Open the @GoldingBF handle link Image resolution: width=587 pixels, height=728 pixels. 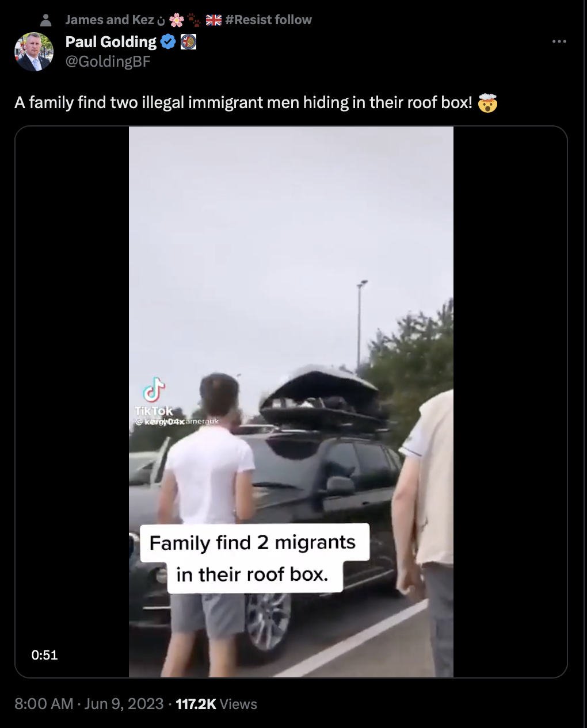[108, 62]
